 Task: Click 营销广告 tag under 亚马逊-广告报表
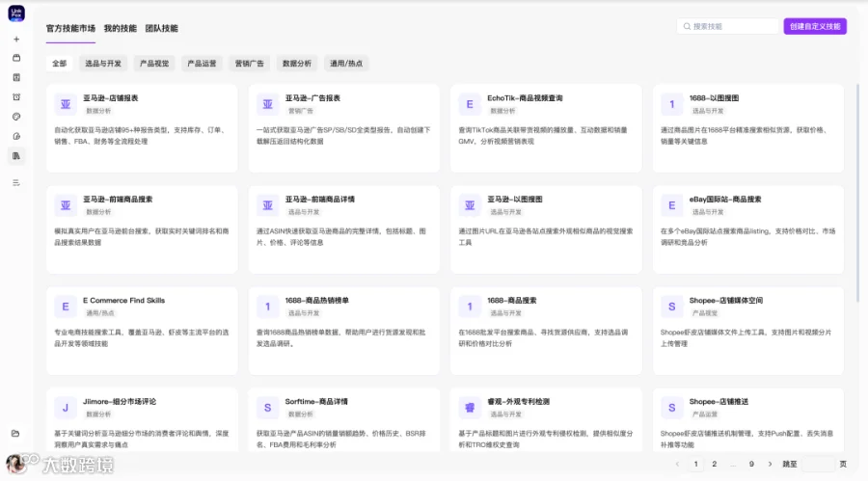(x=301, y=111)
